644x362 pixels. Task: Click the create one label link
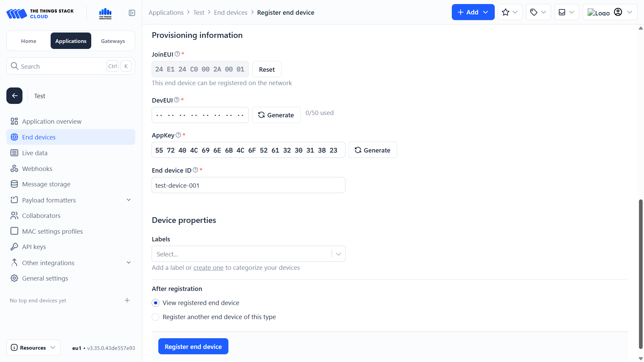pos(208,268)
